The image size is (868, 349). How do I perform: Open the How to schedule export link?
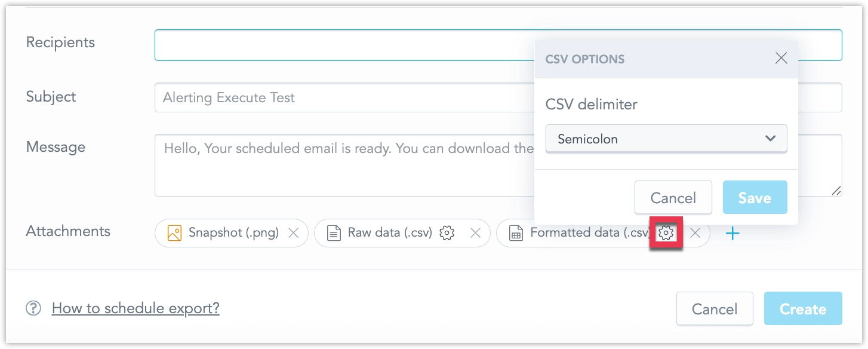pyautogui.click(x=136, y=308)
